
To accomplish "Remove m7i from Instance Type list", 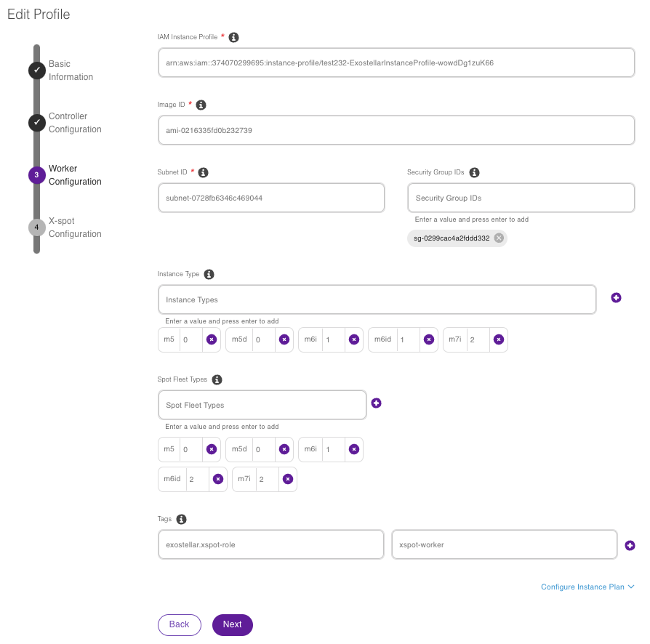I will 498,339.
